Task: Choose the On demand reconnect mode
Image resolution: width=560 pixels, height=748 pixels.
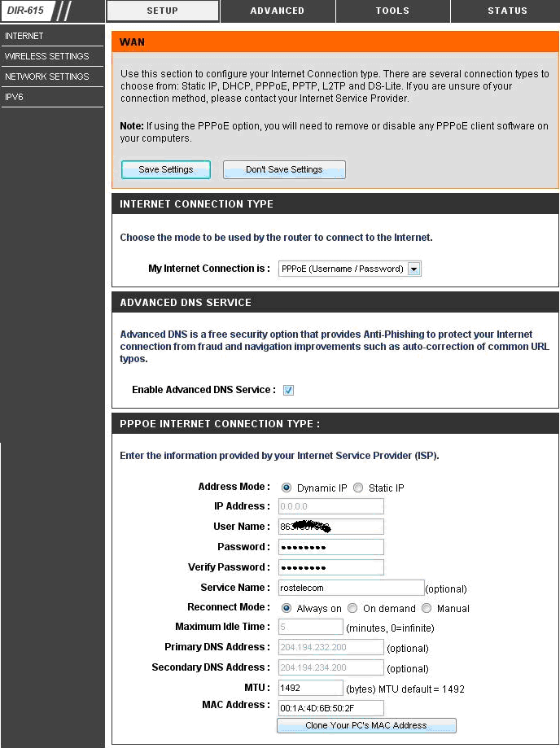Action: coord(352,608)
